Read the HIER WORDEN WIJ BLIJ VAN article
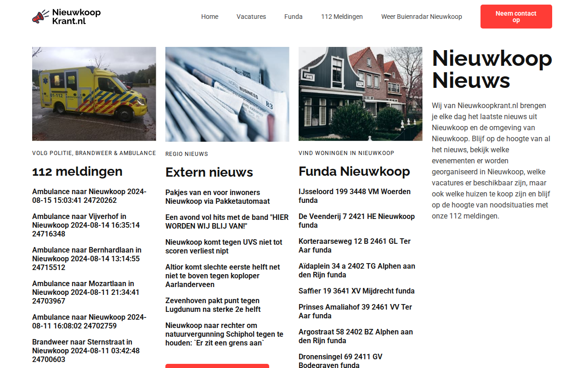The image size is (588, 368). (x=227, y=222)
